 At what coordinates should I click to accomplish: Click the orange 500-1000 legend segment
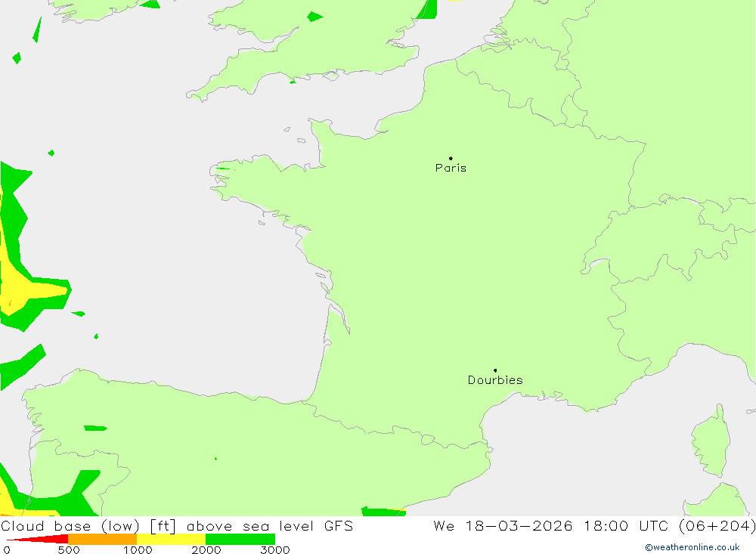(x=103, y=539)
